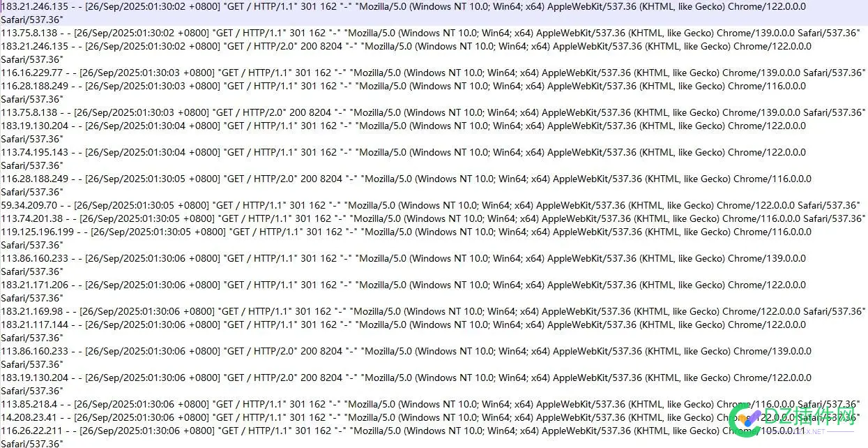Image resolution: width=868 pixels, height=448 pixels.
Task: Click IP address 183.21.117.144
Action: (x=35, y=324)
